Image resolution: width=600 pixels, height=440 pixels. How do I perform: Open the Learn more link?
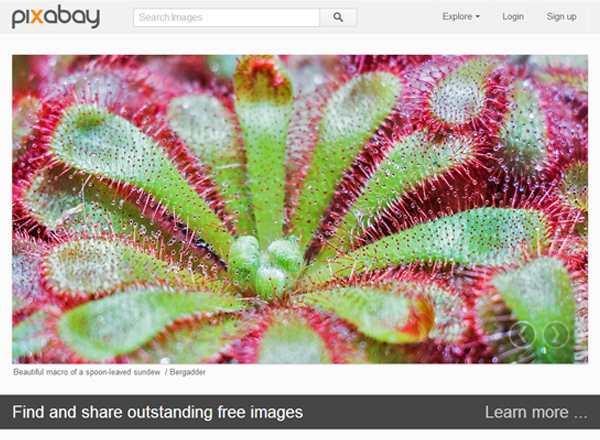536,412
